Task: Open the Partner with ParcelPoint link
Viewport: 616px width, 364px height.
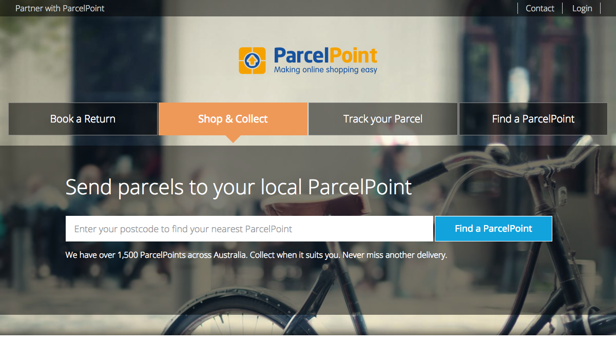Action: click(x=60, y=8)
